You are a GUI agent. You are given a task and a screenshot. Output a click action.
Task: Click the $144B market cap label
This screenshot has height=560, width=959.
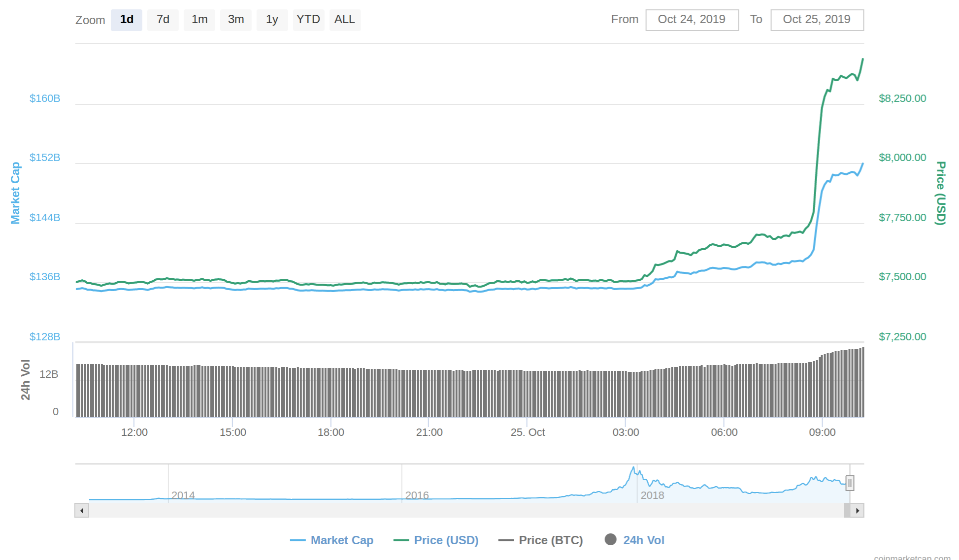click(45, 218)
